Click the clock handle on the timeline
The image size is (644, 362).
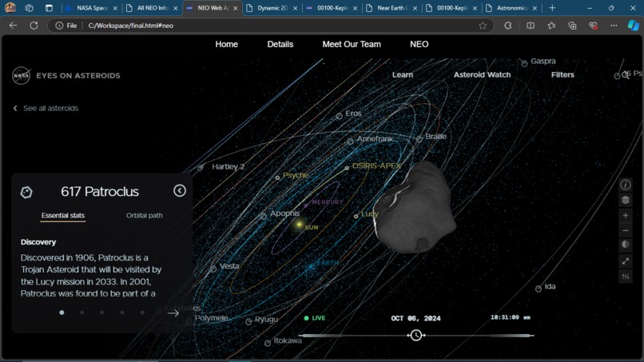tap(416, 336)
